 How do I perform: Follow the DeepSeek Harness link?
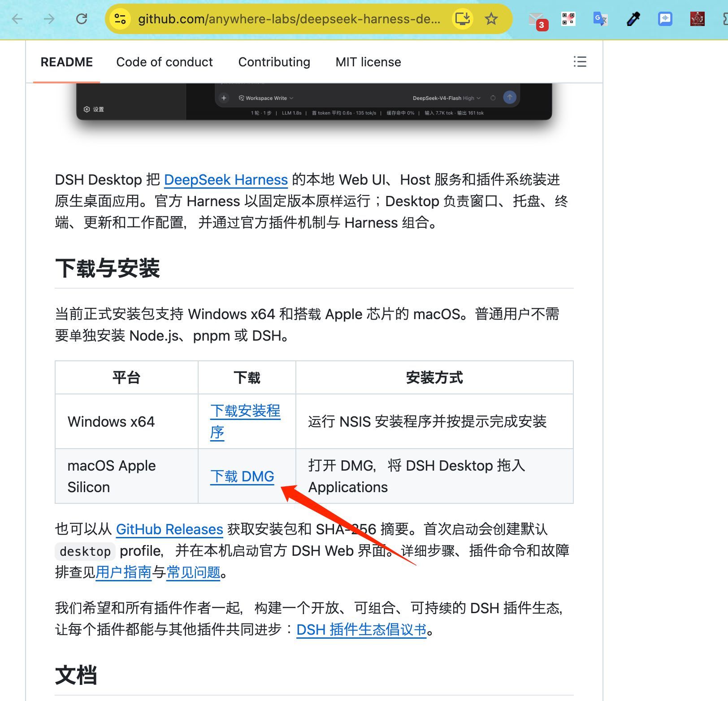click(x=226, y=180)
